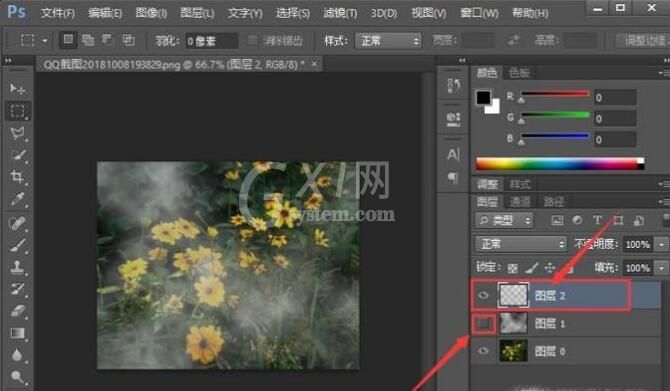Screen dimensions: 670x391
Task: Click the lock transparent pixels icon
Action: click(513, 268)
